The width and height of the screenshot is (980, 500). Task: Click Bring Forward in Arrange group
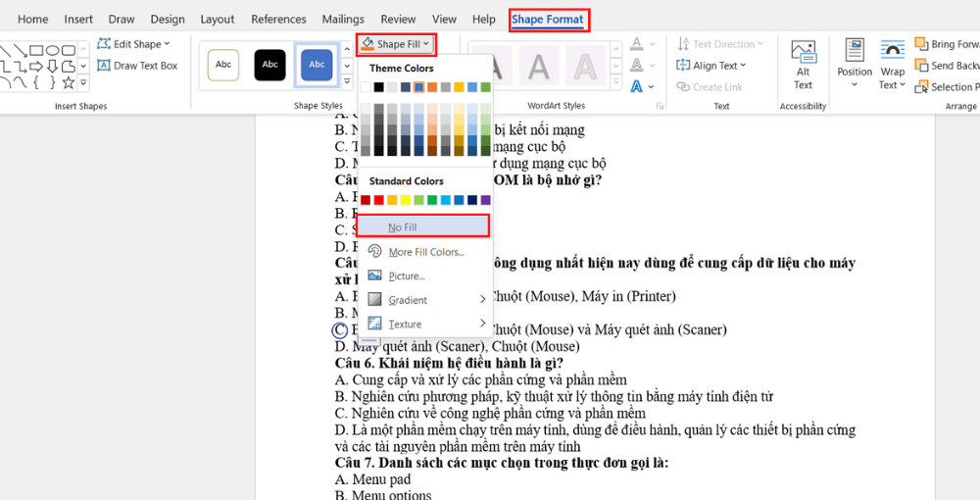point(947,44)
